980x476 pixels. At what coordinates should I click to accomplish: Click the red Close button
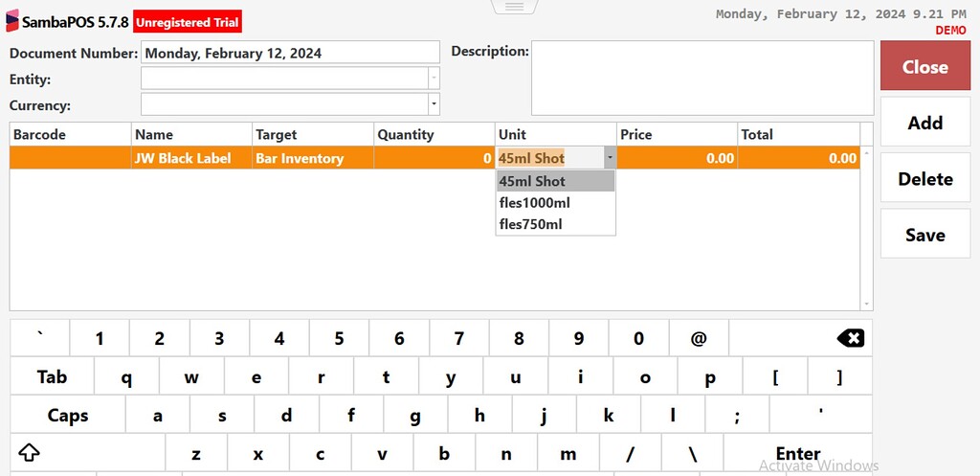pyautogui.click(x=925, y=66)
